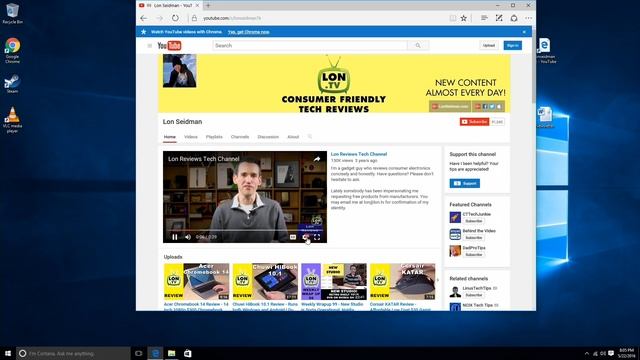
Task: Click the banner LonSeidman.com link button
Action: (450, 107)
